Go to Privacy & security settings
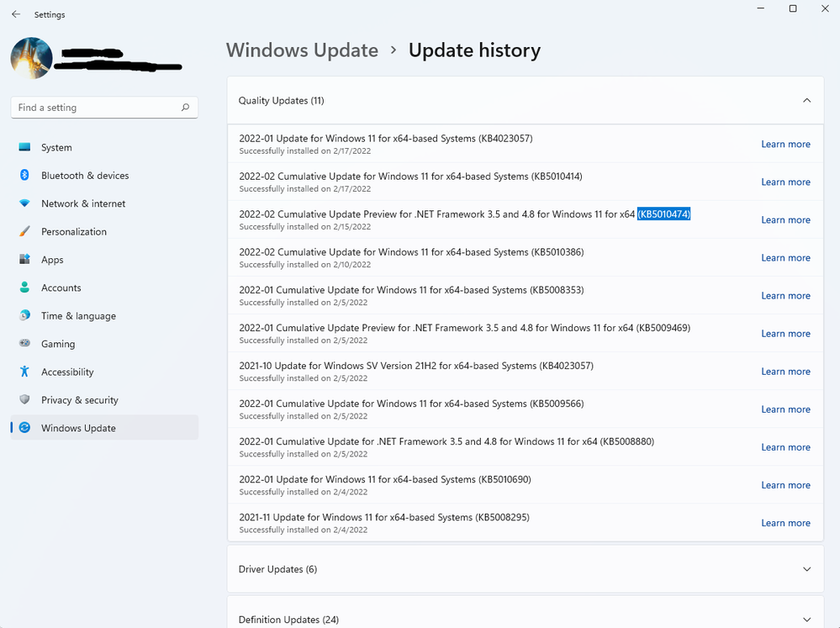Screen dimensions: 840x628 tap(104, 399)
